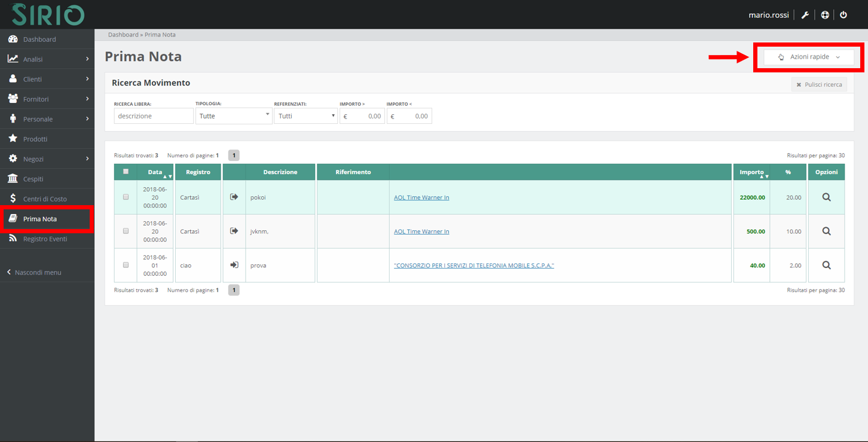
Task: Open the Azioni rapide dropdown
Action: click(x=808, y=57)
